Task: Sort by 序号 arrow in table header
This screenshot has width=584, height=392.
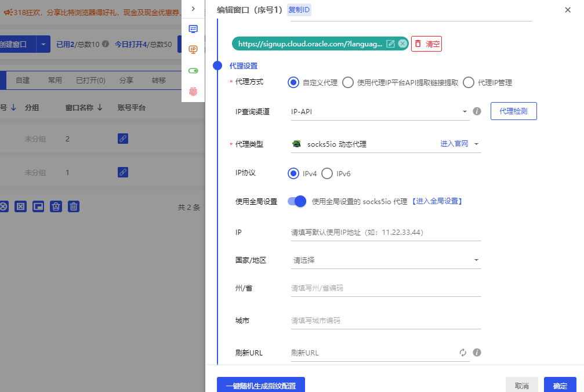Action: [13, 108]
